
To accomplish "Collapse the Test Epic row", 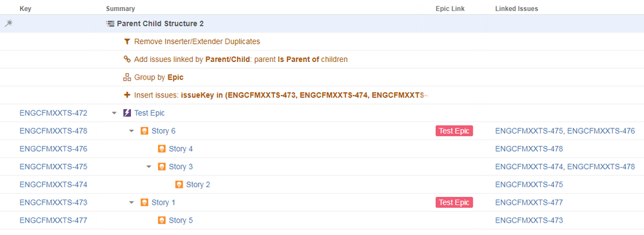I will [114, 113].
